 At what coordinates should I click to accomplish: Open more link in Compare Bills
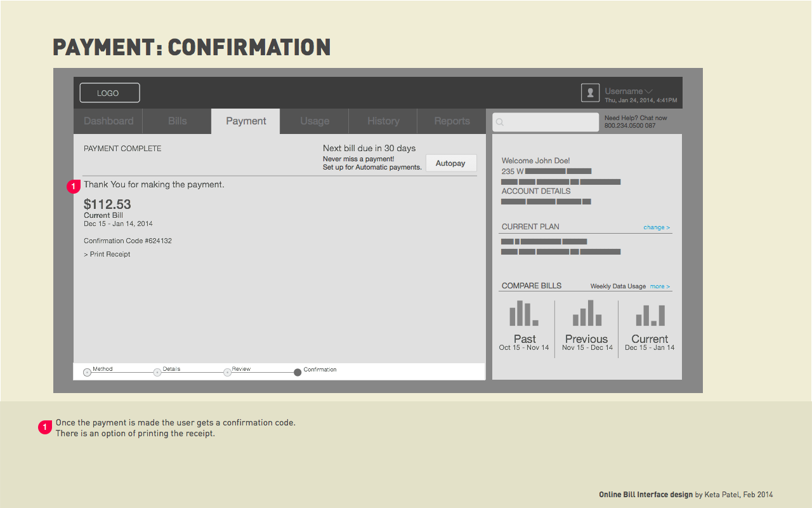pos(660,286)
